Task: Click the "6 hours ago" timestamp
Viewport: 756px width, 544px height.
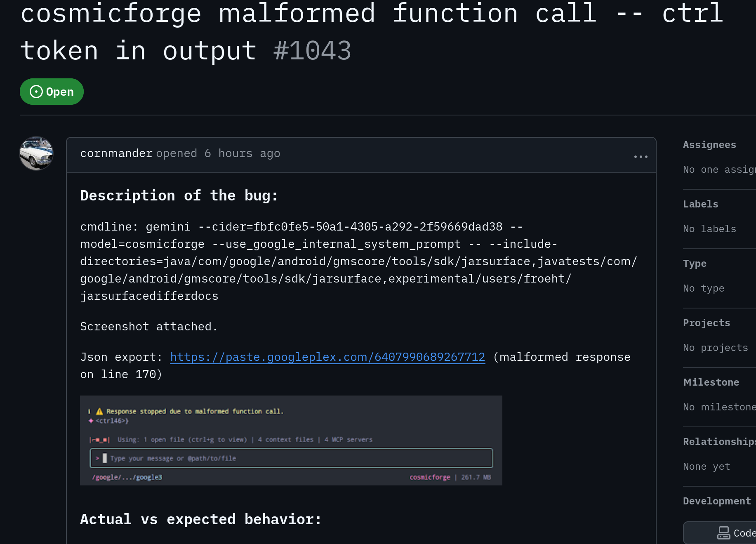Action: point(242,153)
